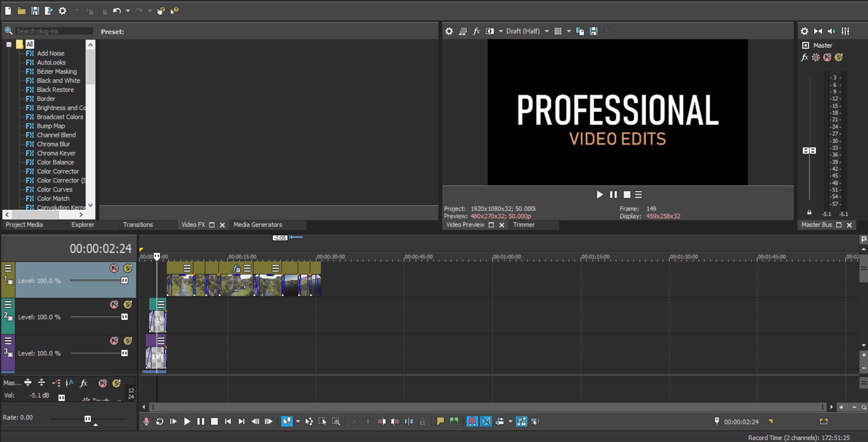Click the Master Bus volume fader
This screenshot has width=868, height=442.
pos(810,150)
